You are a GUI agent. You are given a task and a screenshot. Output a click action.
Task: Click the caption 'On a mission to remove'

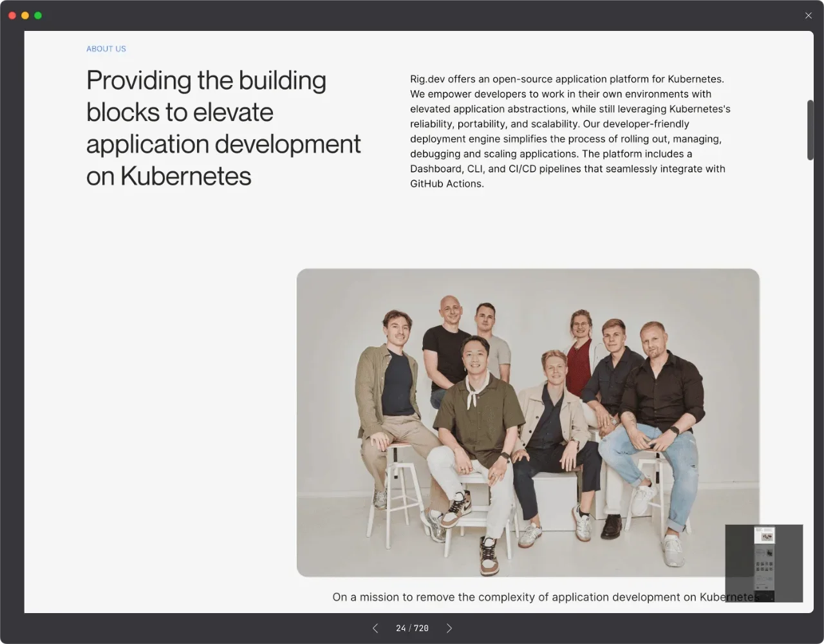click(546, 597)
